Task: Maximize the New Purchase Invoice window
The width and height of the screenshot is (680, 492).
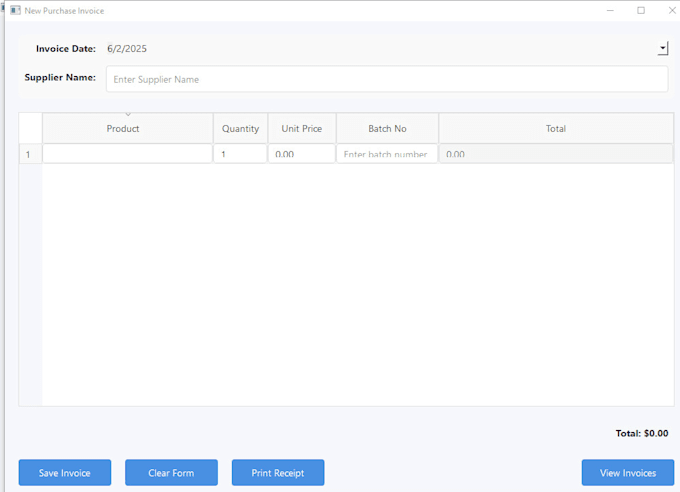Action: click(641, 10)
